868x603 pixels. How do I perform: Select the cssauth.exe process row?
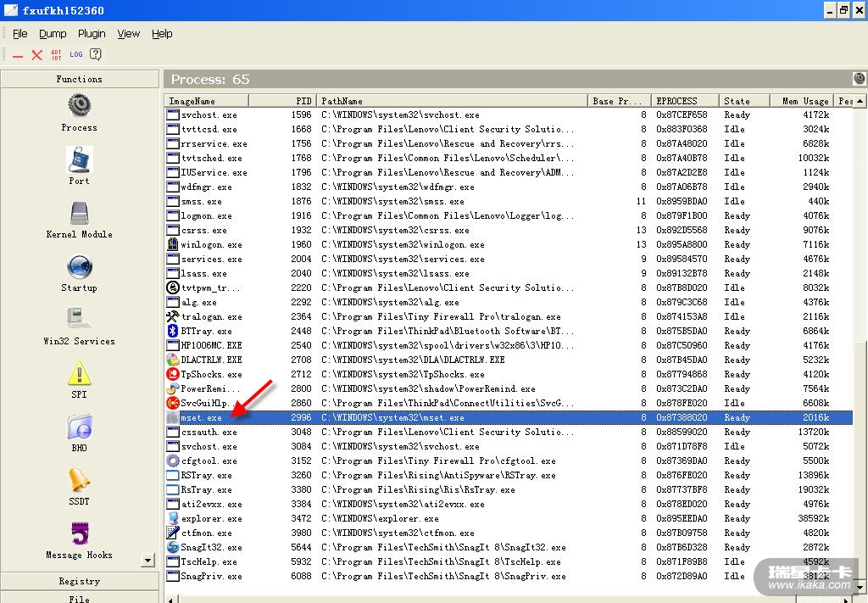[509, 432]
